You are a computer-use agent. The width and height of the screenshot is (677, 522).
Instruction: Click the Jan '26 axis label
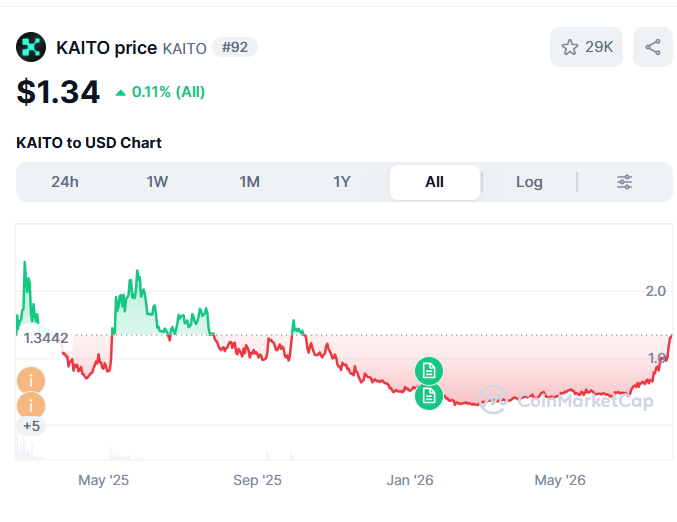click(410, 480)
